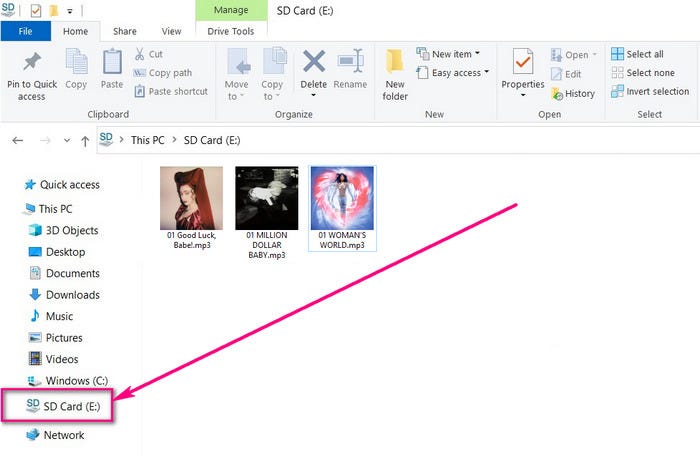Click the Paste clipboard icon
700x457 pixels.
pyautogui.click(x=112, y=61)
